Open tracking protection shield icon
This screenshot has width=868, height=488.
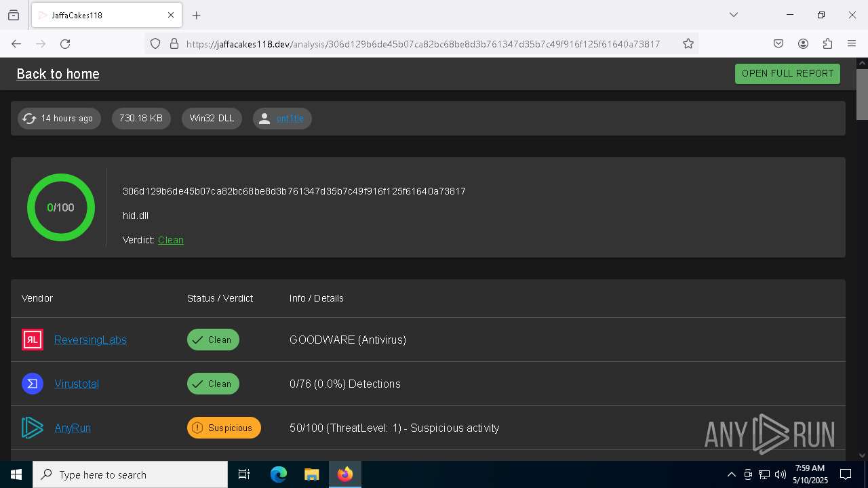point(155,43)
